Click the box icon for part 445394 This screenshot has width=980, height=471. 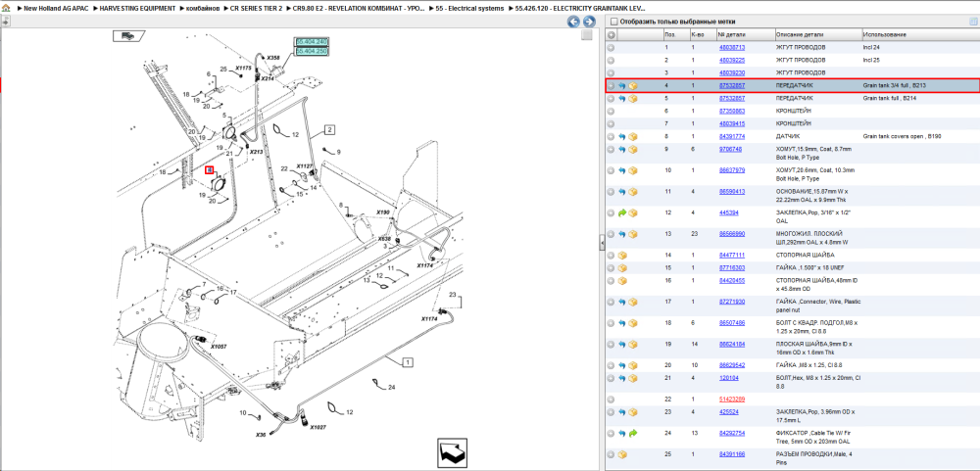coord(632,213)
